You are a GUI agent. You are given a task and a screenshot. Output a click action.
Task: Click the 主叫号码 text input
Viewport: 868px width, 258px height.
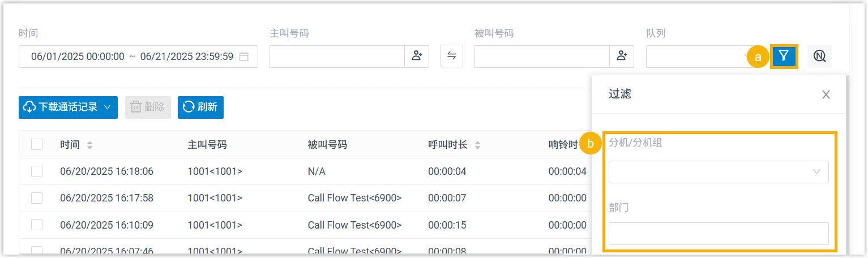pos(337,57)
